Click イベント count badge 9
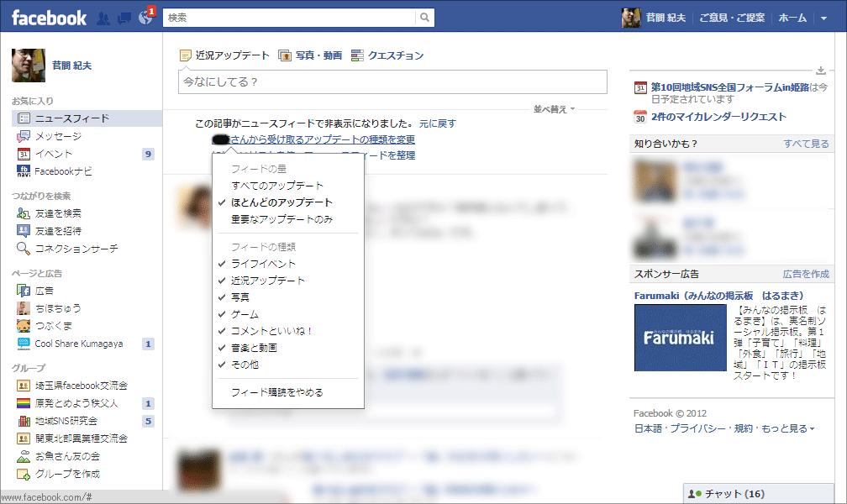Screen dimensions: 847x504 (148, 154)
